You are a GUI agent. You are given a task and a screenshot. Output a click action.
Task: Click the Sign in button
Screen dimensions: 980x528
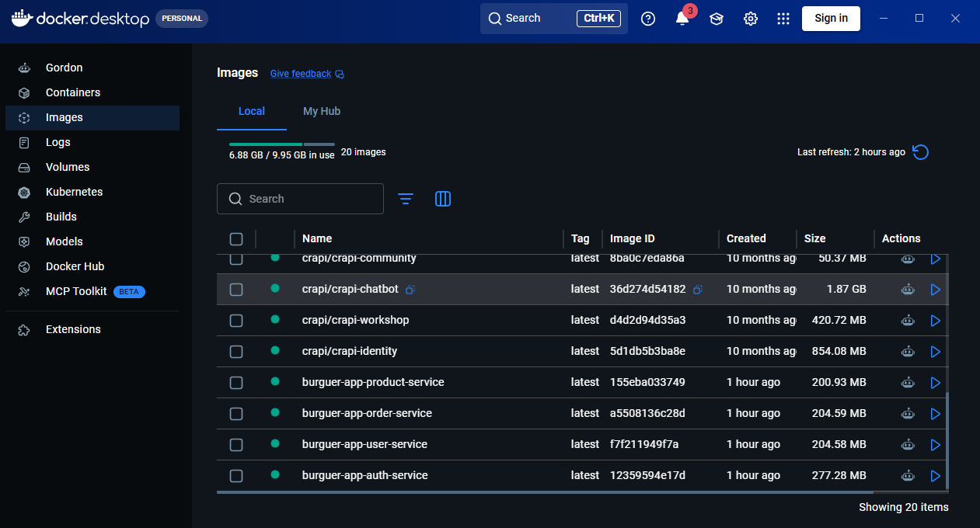coord(831,18)
